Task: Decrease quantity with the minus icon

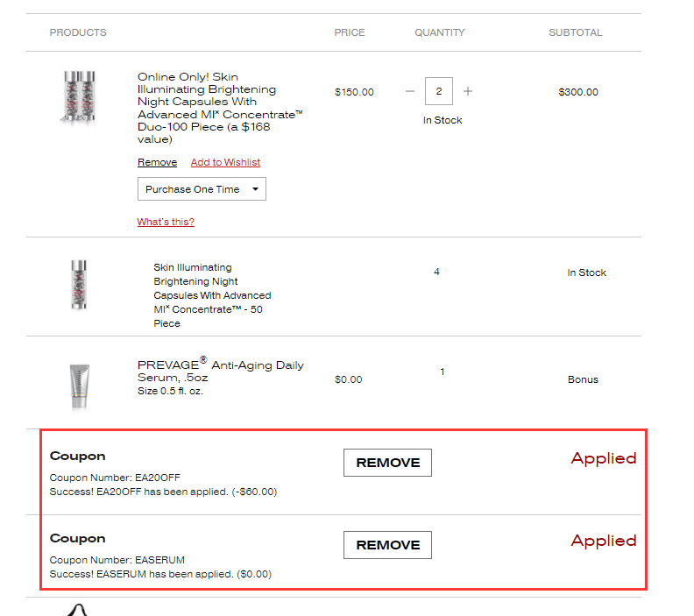Action: pos(410,91)
